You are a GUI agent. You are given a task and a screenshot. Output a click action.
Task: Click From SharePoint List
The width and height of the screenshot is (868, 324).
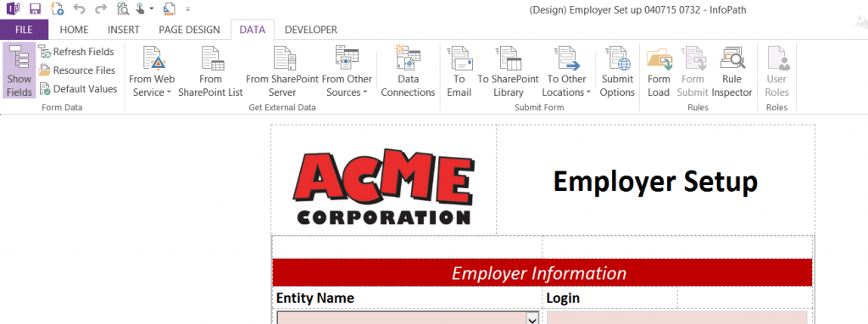[x=210, y=71]
